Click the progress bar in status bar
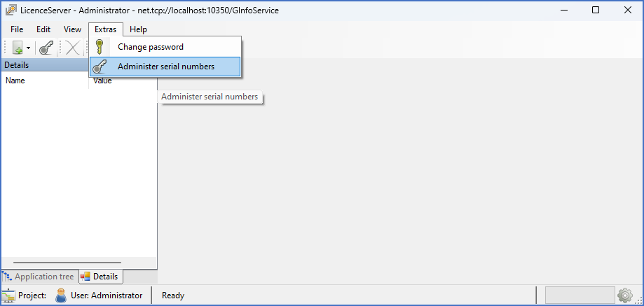644x306 pixels. point(580,295)
